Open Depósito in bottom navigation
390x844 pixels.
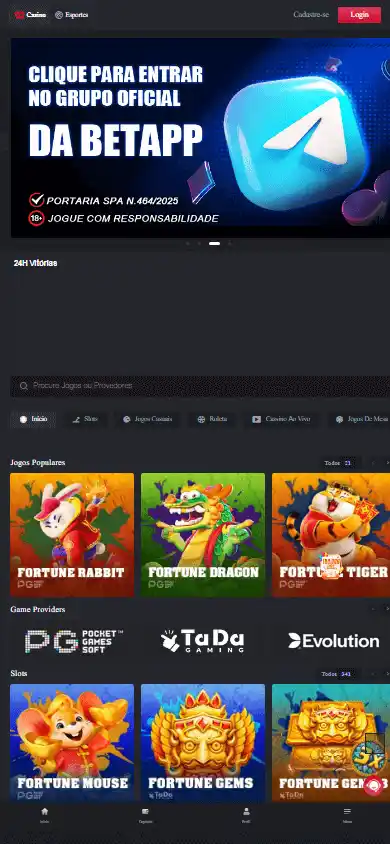145,815
